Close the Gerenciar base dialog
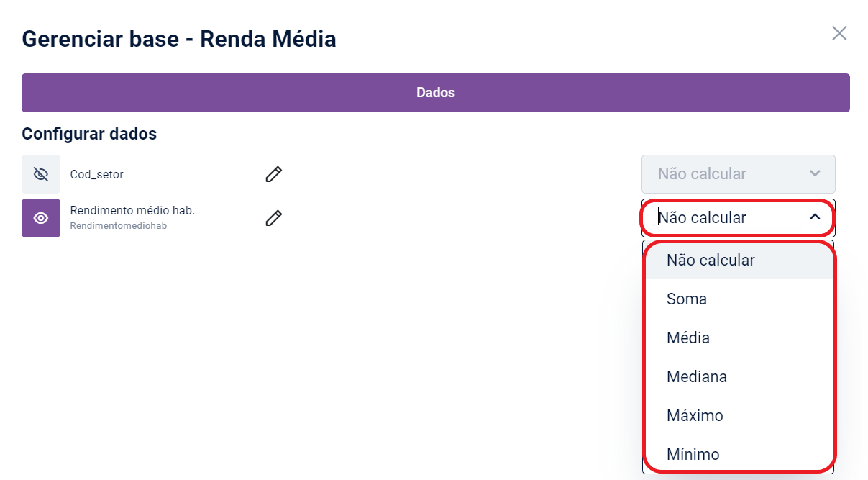Screen dimensions: 868x480 tap(839, 33)
